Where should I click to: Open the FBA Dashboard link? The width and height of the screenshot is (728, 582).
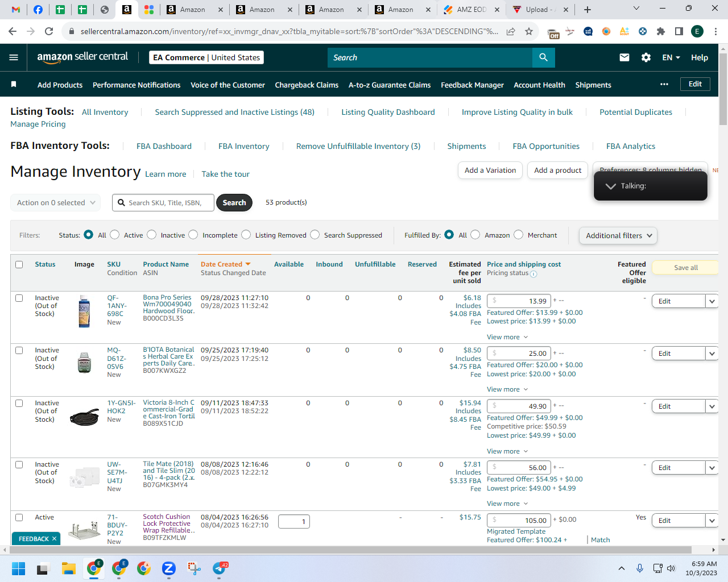(164, 147)
